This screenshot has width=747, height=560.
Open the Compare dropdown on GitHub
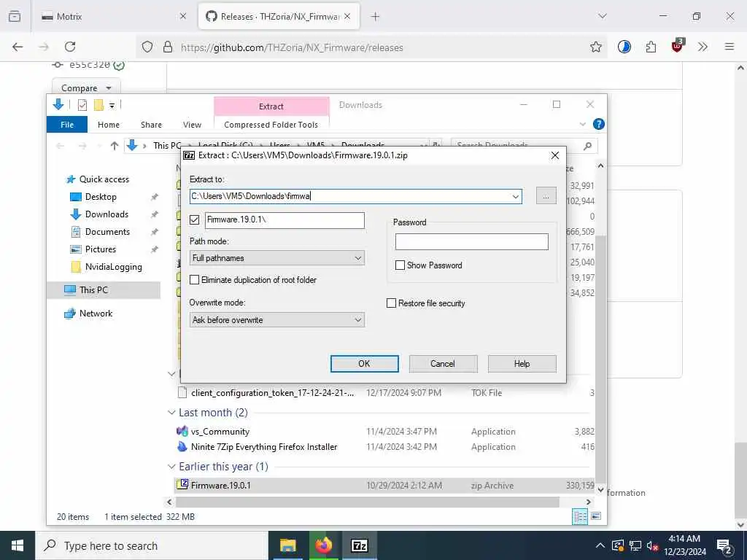tap(86, 87)
